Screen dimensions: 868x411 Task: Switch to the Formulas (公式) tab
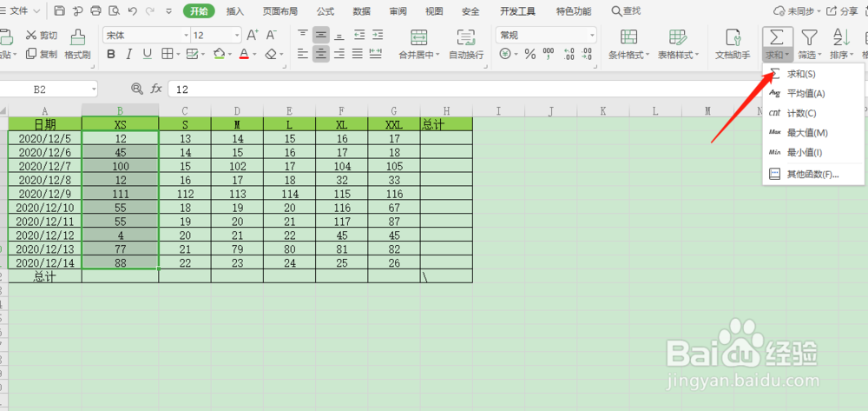pyautogui.click(x=325, y=11)
